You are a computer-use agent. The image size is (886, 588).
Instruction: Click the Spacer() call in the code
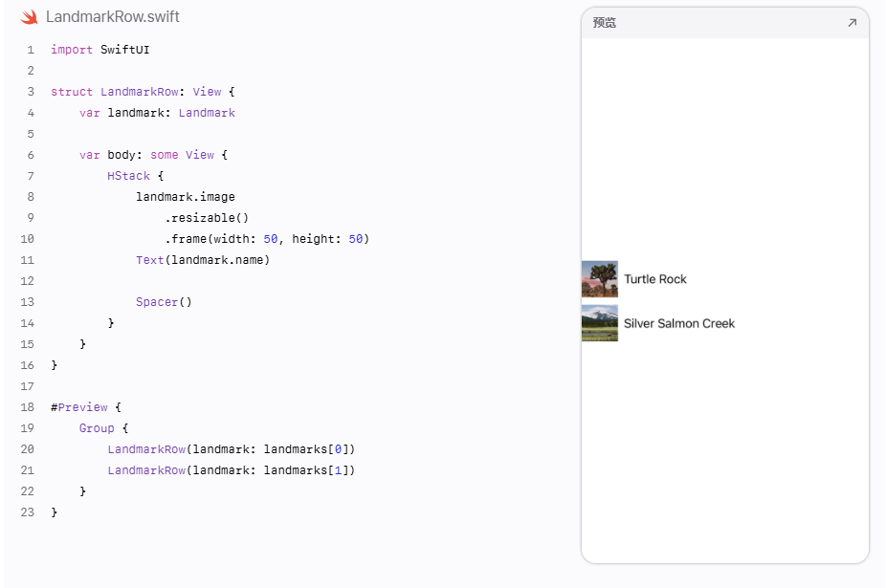[164, 301]
